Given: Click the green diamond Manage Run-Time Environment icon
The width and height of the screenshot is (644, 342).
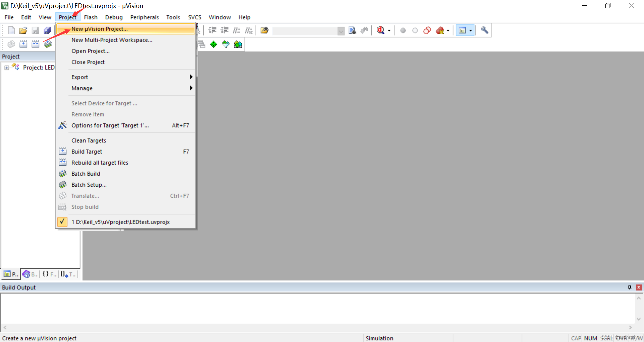Looking at the screenshot, I should (x=214, y=44).
